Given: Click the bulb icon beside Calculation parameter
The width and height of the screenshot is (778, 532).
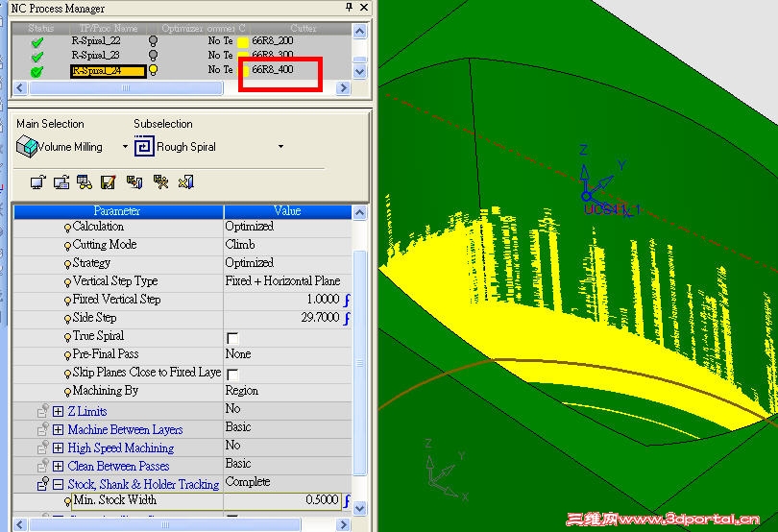Looking at the screenshot, I should (x=67, y=228).
